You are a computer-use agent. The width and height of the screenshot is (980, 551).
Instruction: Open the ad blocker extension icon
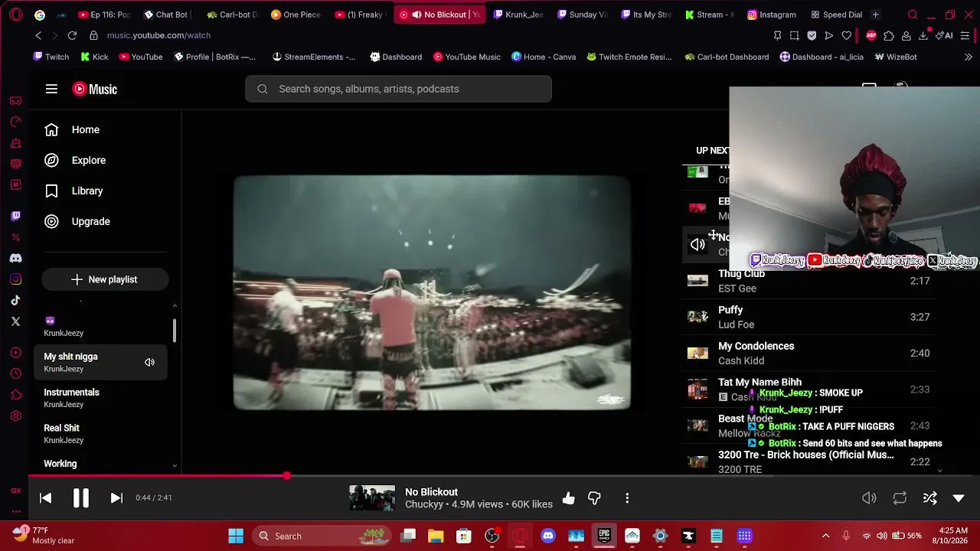click(x=871, y=35)
